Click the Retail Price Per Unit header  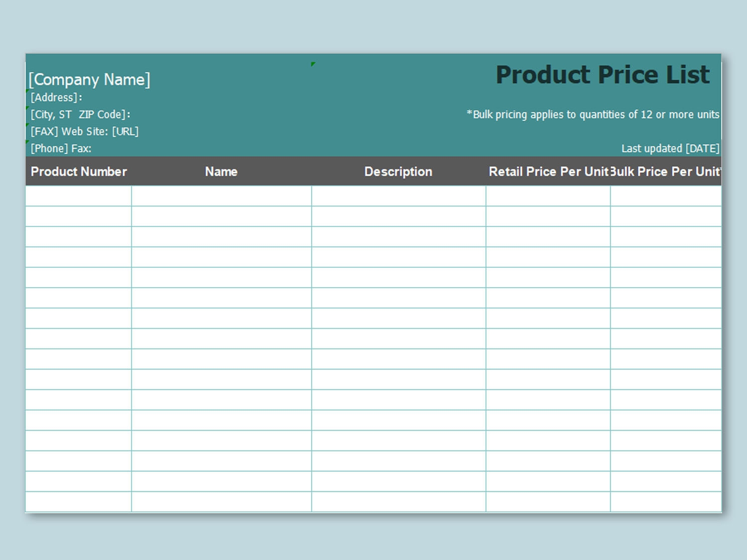(x=548, y=171)
